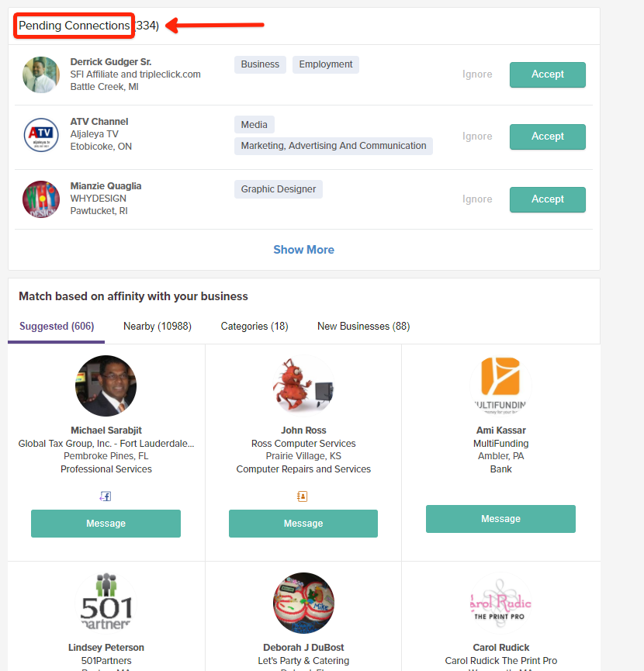Ignore ATV Channel's connection request
This screenshot has height=671, width=644.
(x=477, y=136)
